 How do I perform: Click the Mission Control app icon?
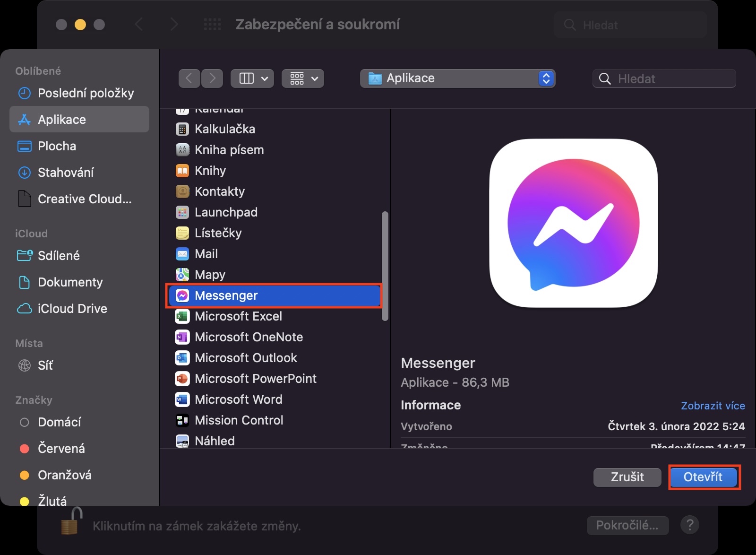(182, 420)
